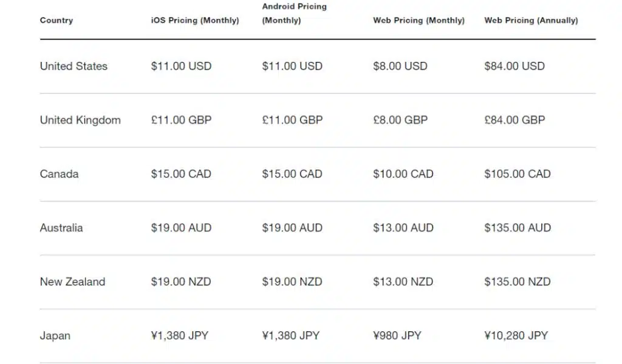Click the United States row label

[73, 66]
